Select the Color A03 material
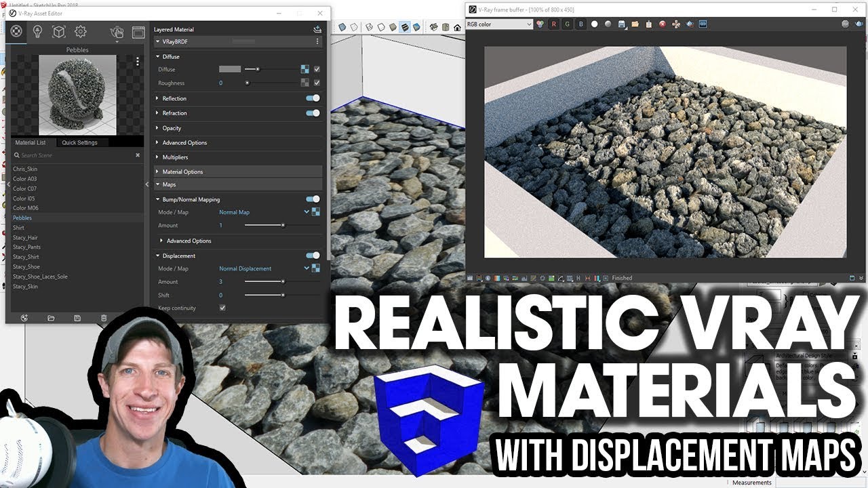The height and width of the screenshot is (488, 868). click(x=25, y=179)
